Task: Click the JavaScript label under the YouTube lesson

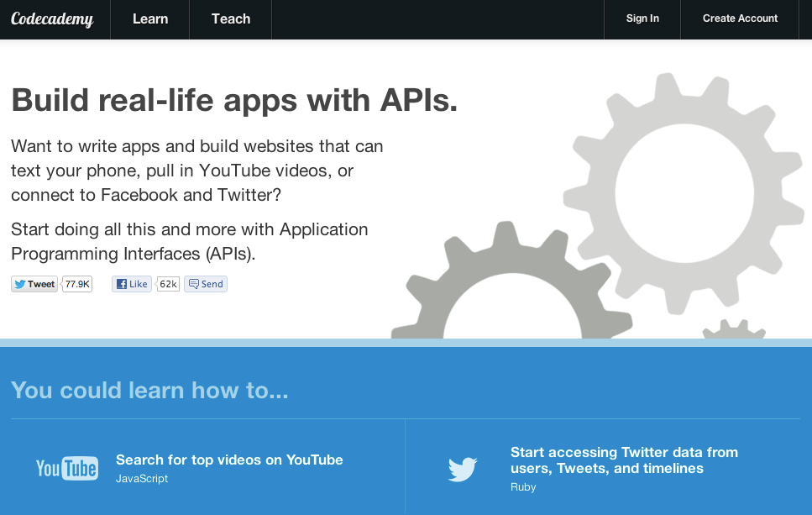Action: pyautogui.click(x=141, y=477)
